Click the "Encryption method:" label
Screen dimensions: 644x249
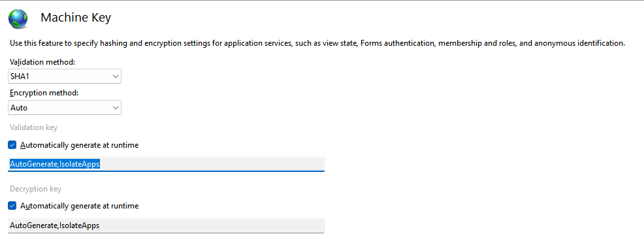[44, 93]
